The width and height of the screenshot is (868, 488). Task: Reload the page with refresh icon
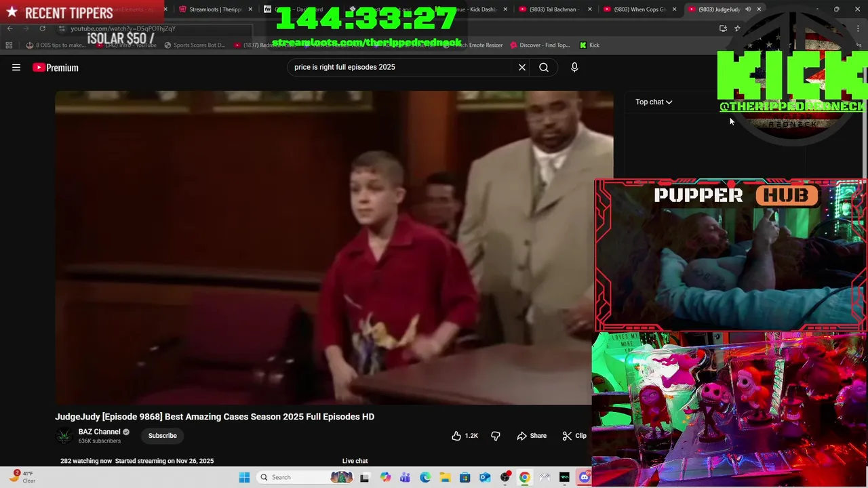pos(42,28)
